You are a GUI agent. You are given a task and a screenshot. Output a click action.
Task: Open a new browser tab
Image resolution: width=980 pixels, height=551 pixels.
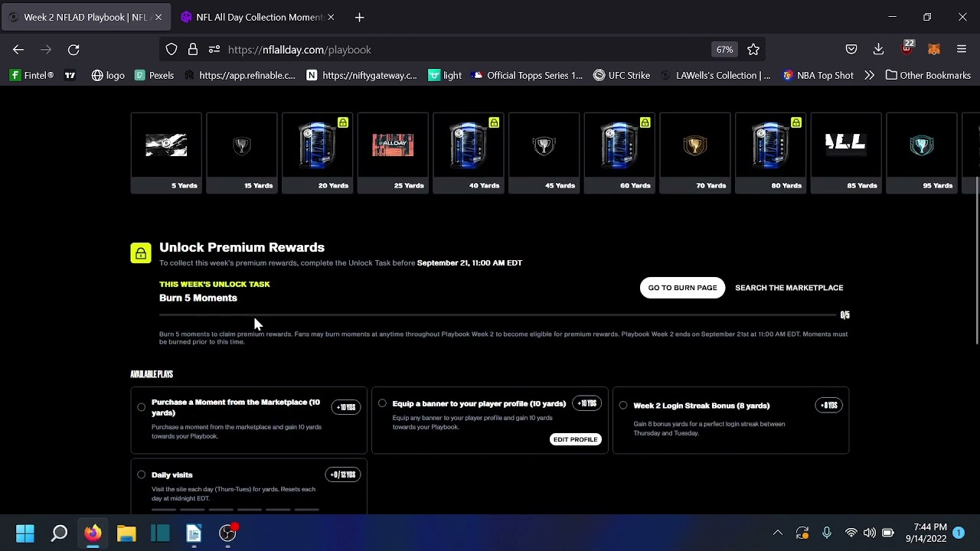(x=360, y=17)
